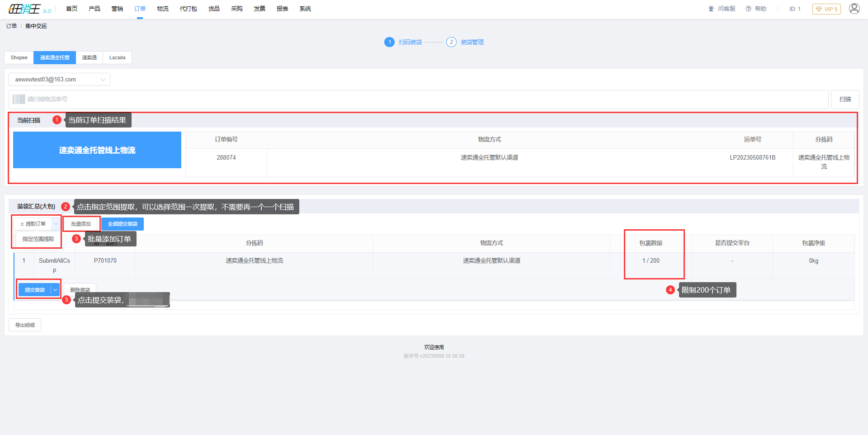Open the 发票 menu
Image resolution: width=868 pixels, height=435 pixels.
point(259,9)
